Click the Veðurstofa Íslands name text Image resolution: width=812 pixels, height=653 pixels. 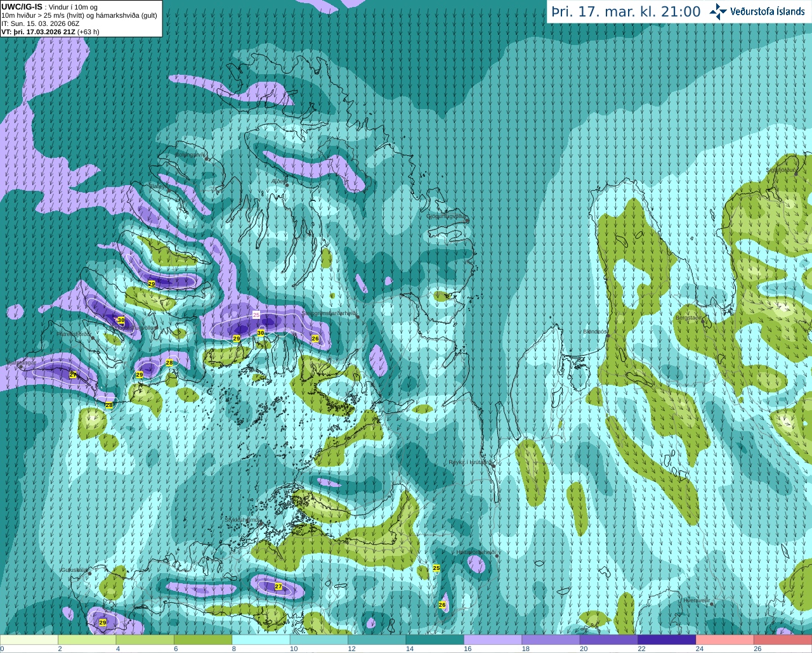(x=768, y=11)
